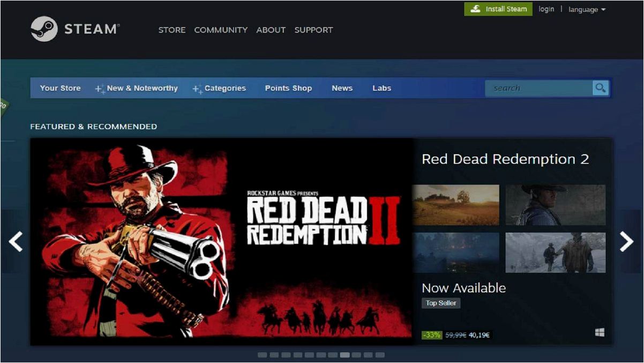View the prairie landscape screenshot thumbnail
The width and height of the screenshot is (644, 363).
click(455, 205)
